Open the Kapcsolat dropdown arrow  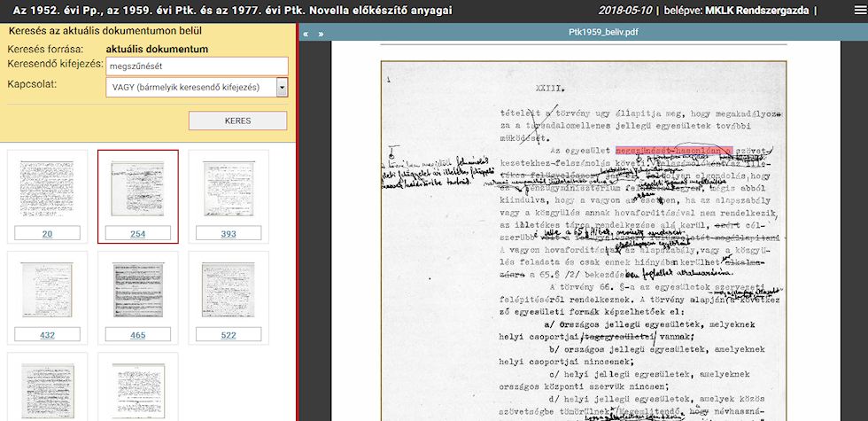(283, 87)
